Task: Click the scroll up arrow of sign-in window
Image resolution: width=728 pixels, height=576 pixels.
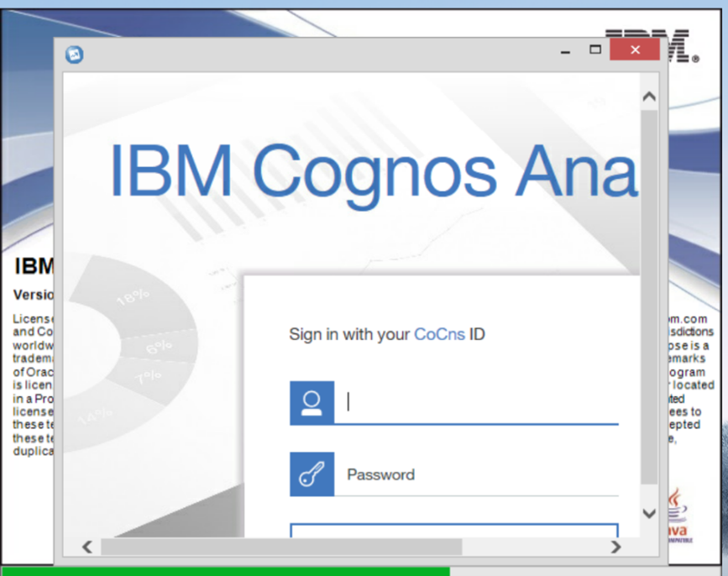Action: pos(649,97)
